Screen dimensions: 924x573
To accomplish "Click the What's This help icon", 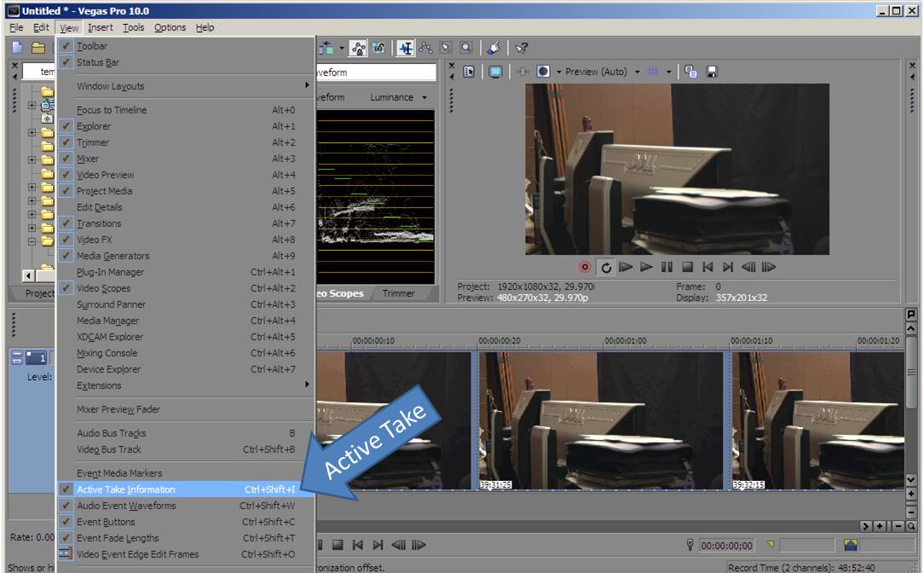I will click(x=522, y=49).
